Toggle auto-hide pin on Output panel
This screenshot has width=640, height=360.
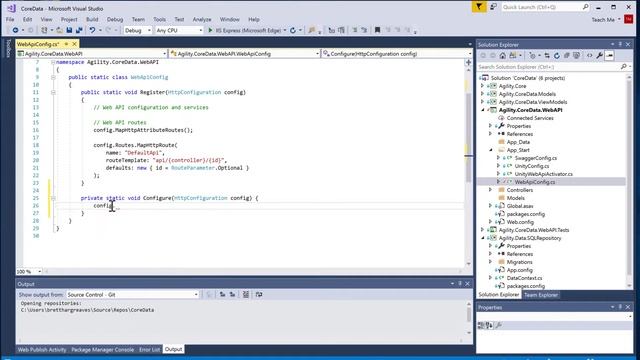[460, 284]
